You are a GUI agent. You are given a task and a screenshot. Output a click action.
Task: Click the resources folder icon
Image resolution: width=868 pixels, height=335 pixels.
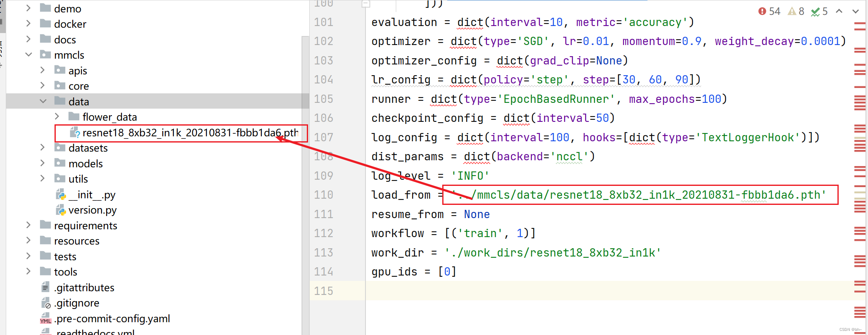(45, 240)
